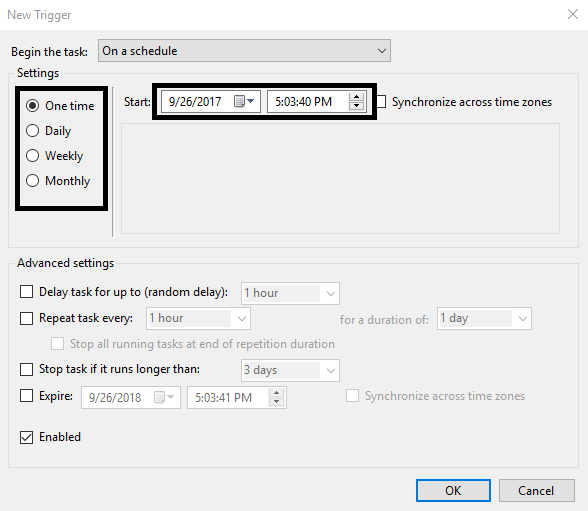Select the Weekly schedule option
588x511 pixels.
point(54,156)
